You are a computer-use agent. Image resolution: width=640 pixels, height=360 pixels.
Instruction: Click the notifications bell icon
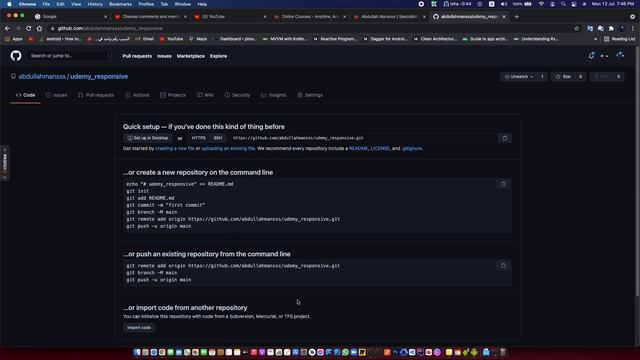[591, 56]
